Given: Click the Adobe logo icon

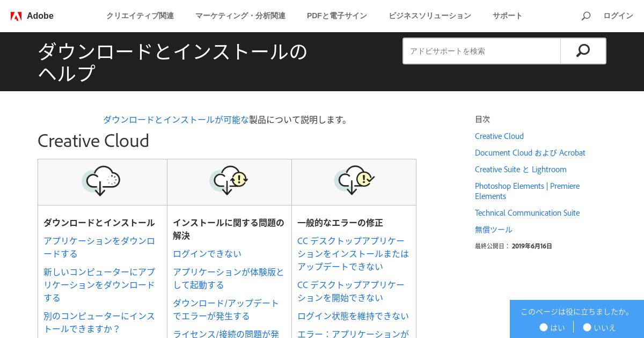Looking at the screenshot, I should coord(16,16).
